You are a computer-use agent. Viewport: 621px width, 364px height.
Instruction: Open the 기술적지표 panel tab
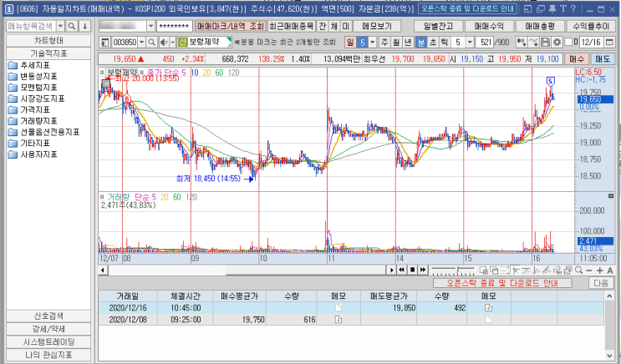click(x=48, y=53)
